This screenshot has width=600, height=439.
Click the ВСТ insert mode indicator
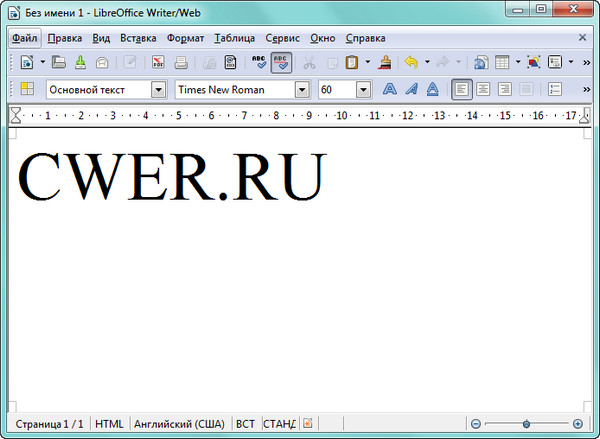click(245, 424)
